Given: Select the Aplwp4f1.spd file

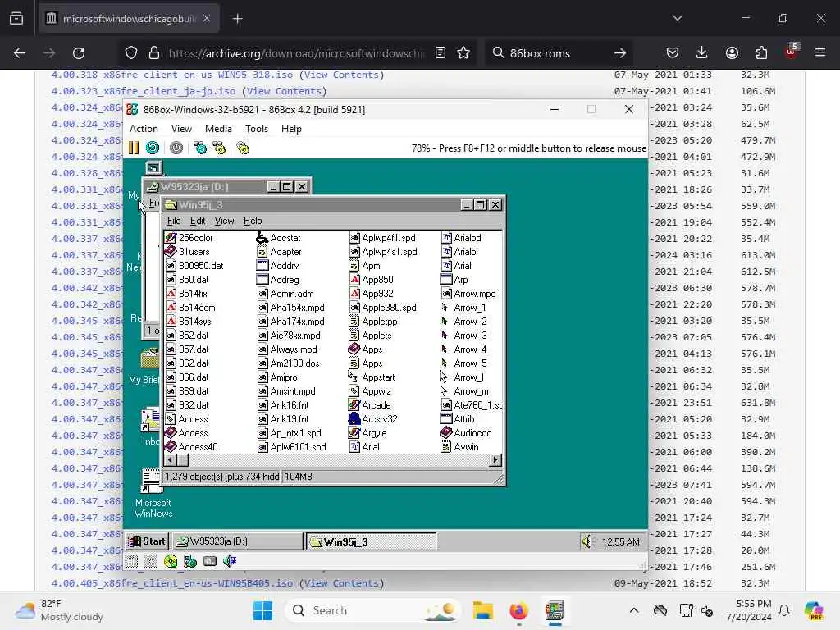Looking at the screenshot, I should (382, 237).
